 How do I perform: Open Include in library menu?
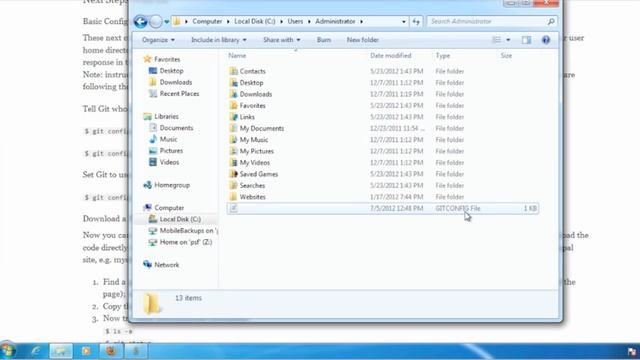(x=219, y=40)
